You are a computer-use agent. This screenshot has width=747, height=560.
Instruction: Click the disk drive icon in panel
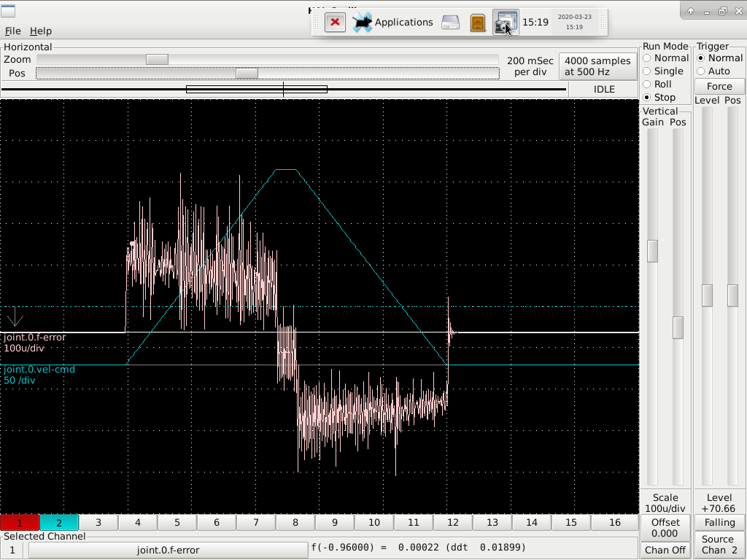(x=451, y=22)
